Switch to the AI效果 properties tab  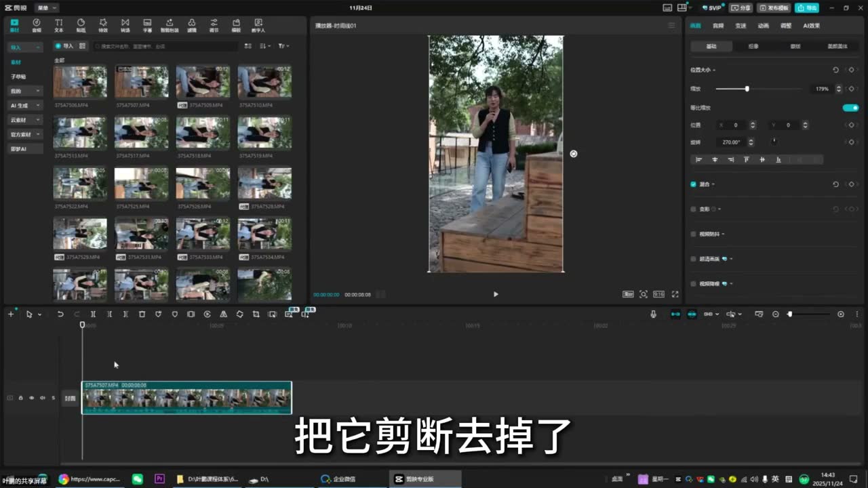click(812, 26)
